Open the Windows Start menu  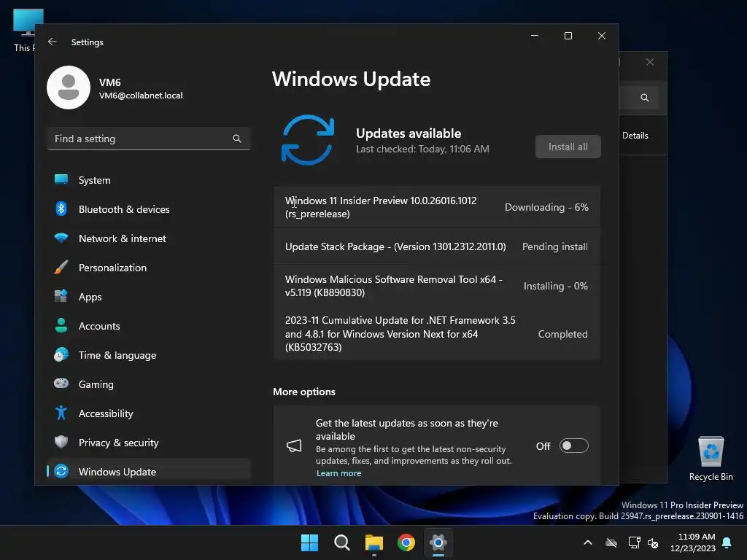(x=309, y=542)
